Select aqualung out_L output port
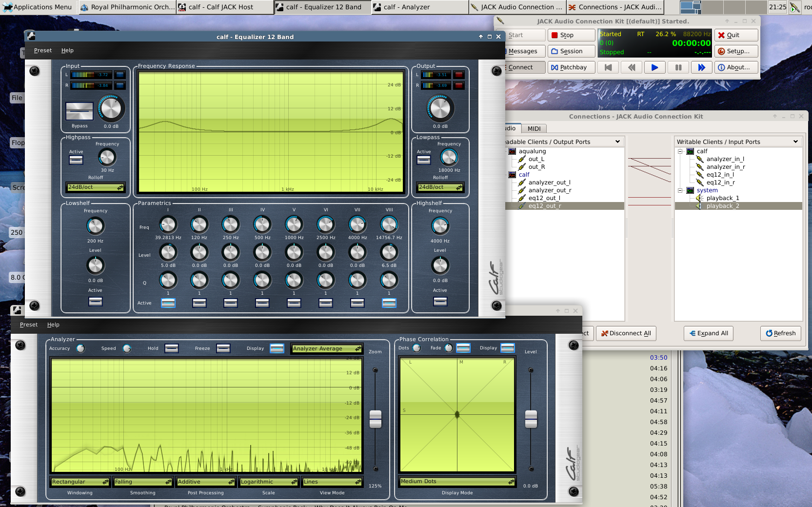This screenshot has width=812, height=507. click(x=536, y=159)
